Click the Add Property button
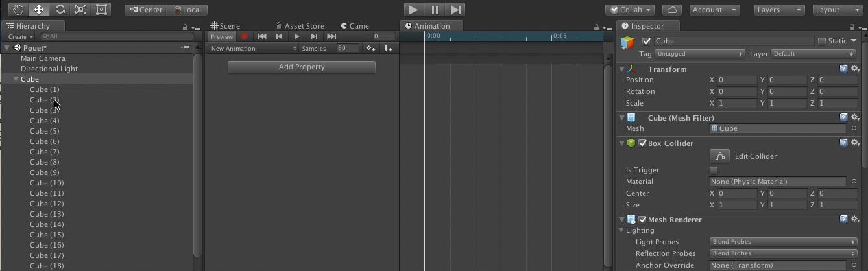 [x=301, y=67]
